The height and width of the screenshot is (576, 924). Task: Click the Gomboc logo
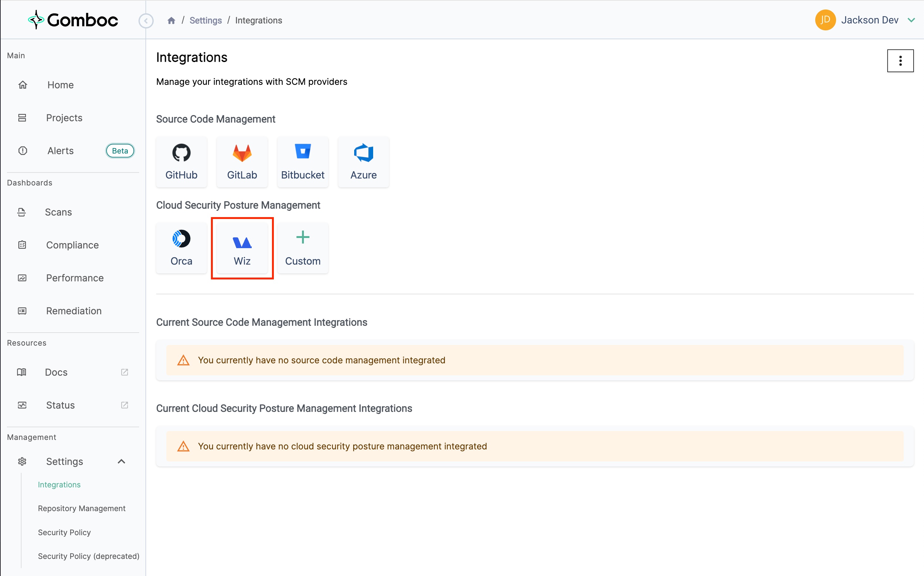[73, 20]
